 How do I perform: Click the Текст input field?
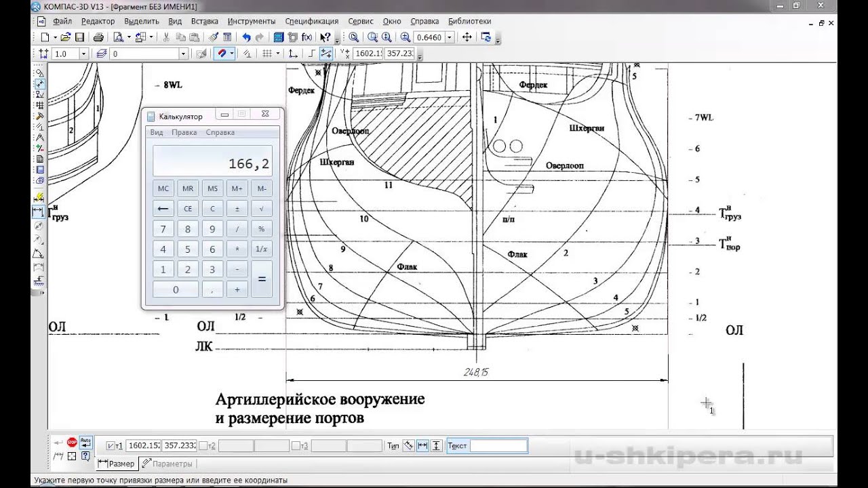point(498,446)
